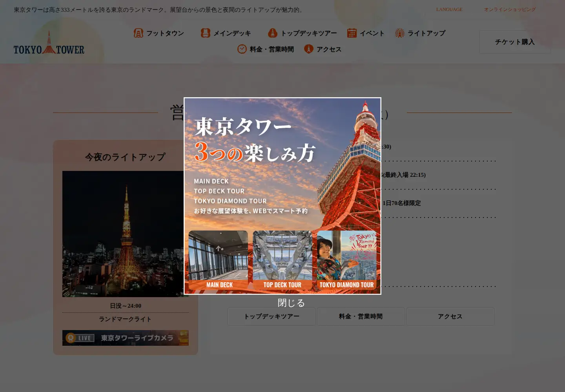This screenshot has height=392, width=565.
Task: Click the 東京タワー3つの楽しみ方 banner heading
Action: (x=255, y=140)
